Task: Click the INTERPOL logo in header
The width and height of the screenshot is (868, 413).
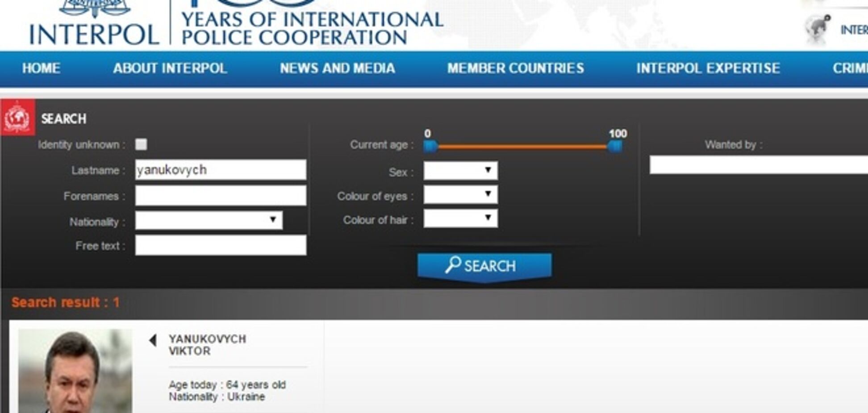Action: 94,25
